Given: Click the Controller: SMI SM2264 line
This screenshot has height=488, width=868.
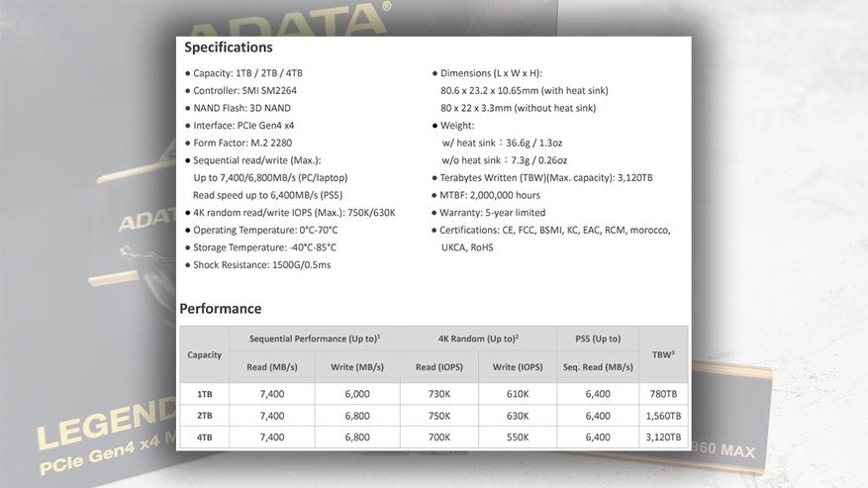Looking at the screenshot, I should 241,91.
